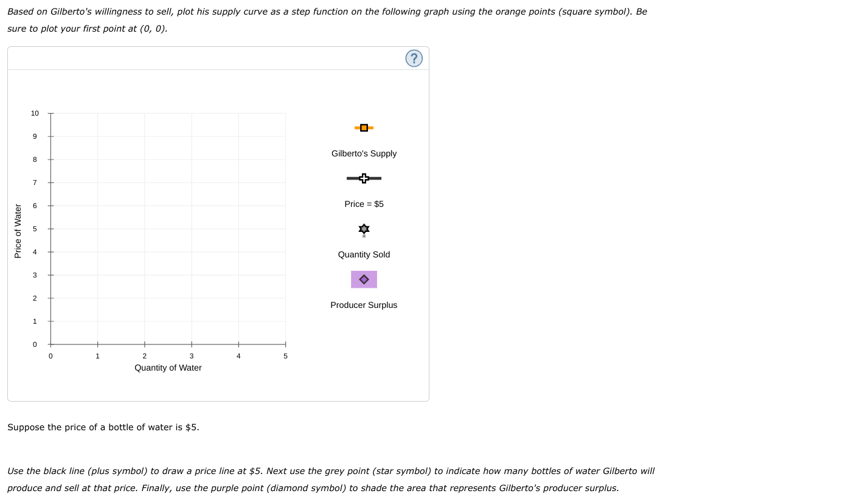This screenshot has width=868, height=499.
Task: Open the help question mark icon
Action: [x=414, y=58]
